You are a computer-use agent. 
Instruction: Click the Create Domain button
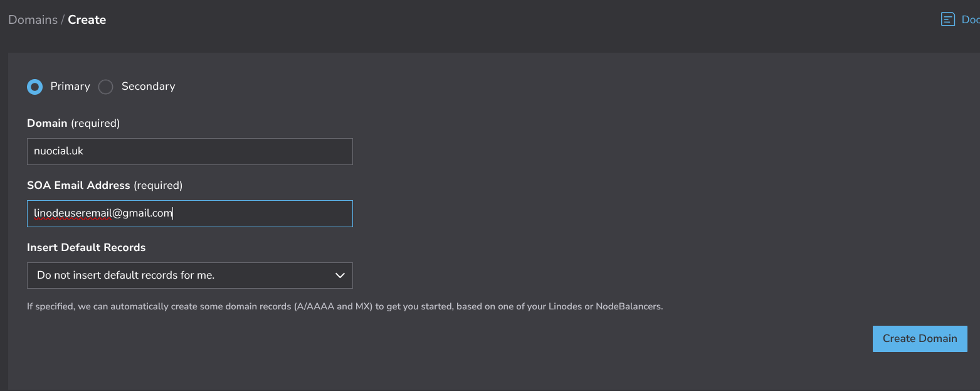coord(919,338)
